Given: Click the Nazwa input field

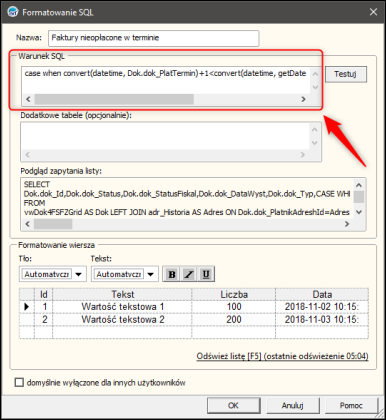Looking at the screenshot, I should 154,38.
